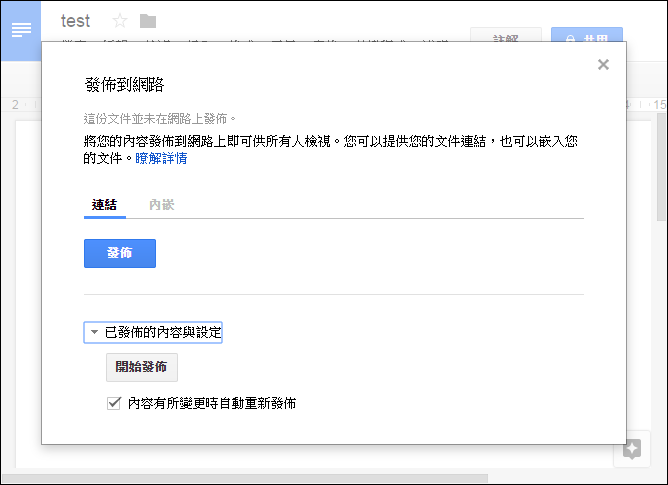Screen dimensions: 668x485
Task: Click the Explore icon at bottom right
Action: [631, 449]
